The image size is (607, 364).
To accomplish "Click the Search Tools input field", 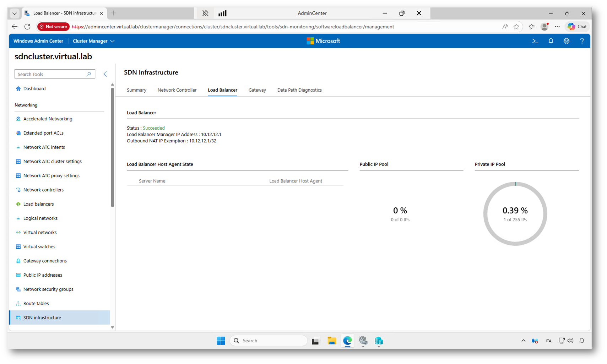I will tap(50, 74).
